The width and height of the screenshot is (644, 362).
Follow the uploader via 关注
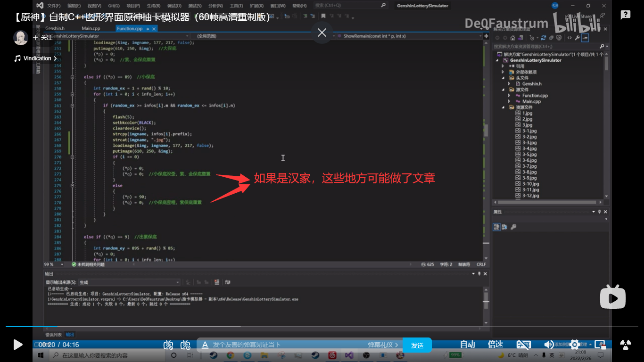pyautogui.click(x=43, y=38)
